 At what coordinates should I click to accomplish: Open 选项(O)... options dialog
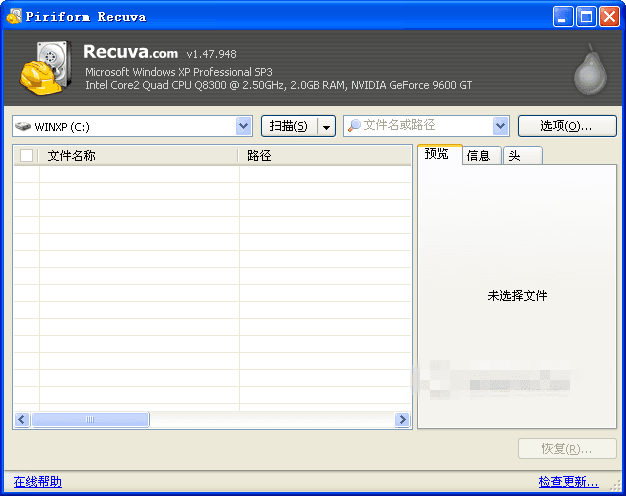click(566, 126)
